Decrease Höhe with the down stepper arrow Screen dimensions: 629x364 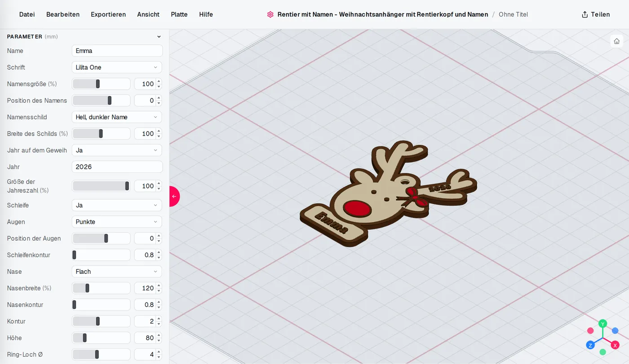point(159,340)
